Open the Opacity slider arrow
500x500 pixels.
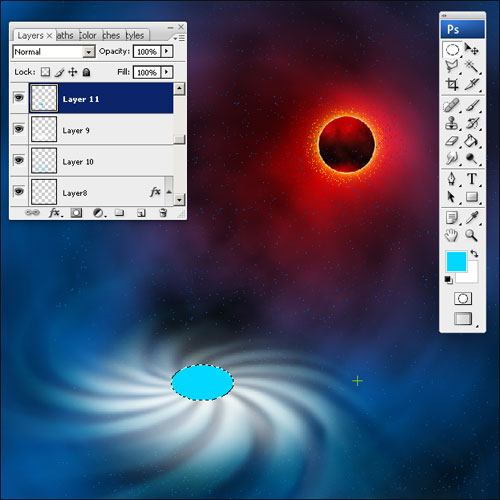tap(167, 52)
